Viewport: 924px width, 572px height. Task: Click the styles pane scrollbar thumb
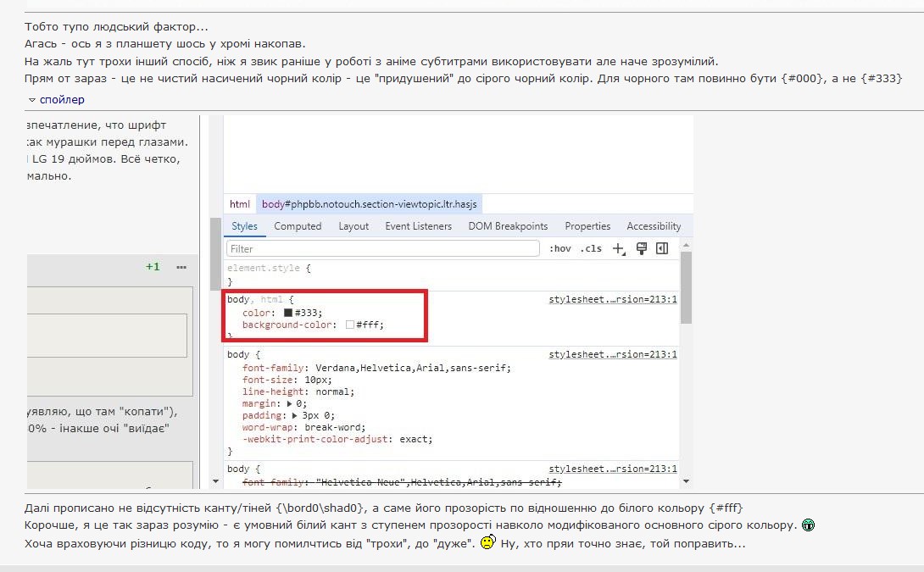coord(686,287)
